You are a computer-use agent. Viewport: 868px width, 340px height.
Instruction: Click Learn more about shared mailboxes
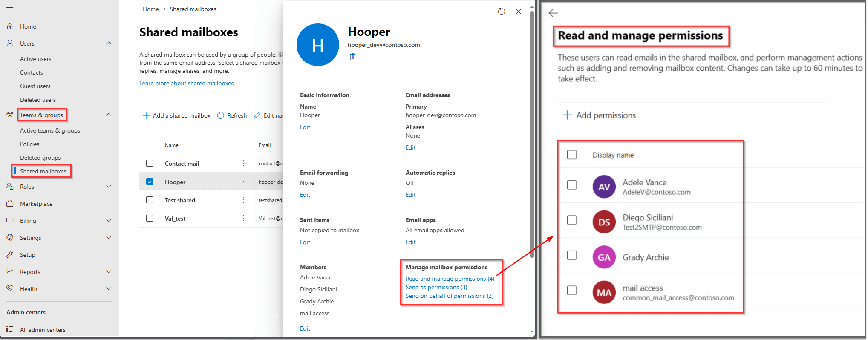186,83
